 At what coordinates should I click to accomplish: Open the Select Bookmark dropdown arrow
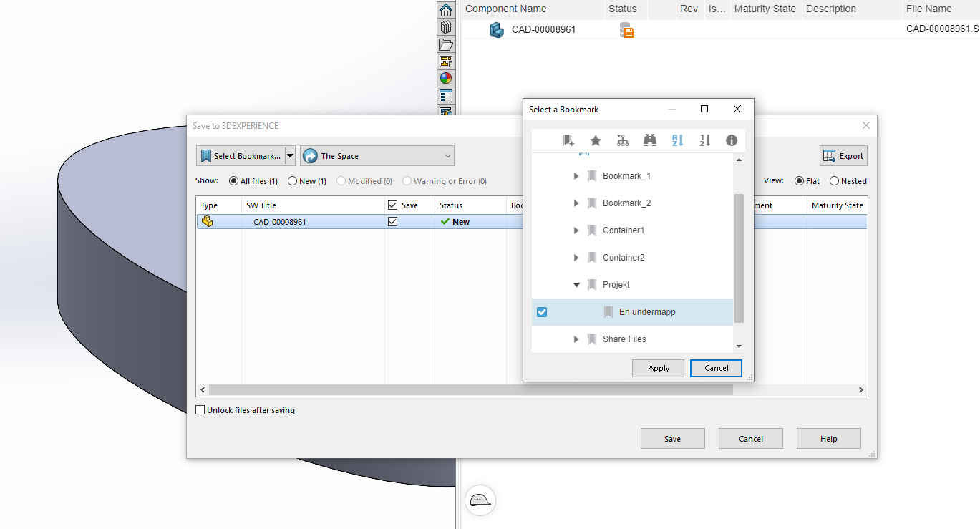tap(290, 156)
